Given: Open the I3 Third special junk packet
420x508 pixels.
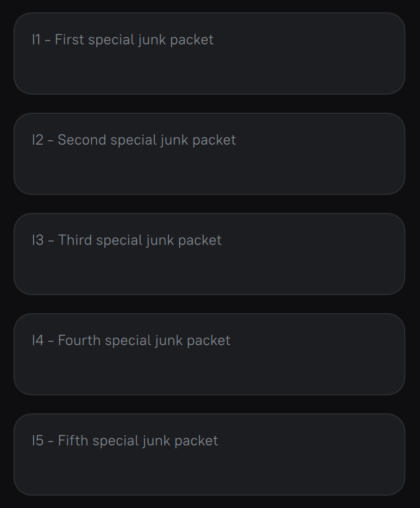Looking at the screenshot, I should pos(209,253).
